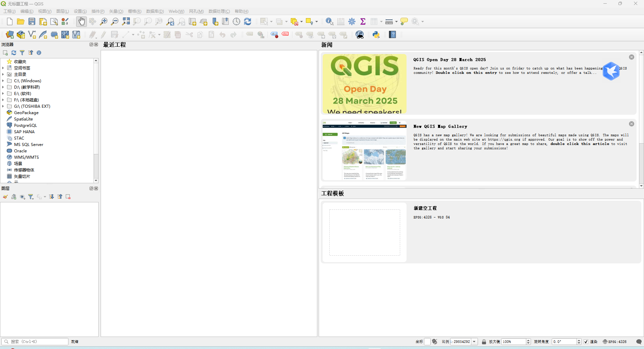The height and width of the screenshot is (349, 644).
Task: Save the project with the floppy disk icon
Action: [32, 21]
